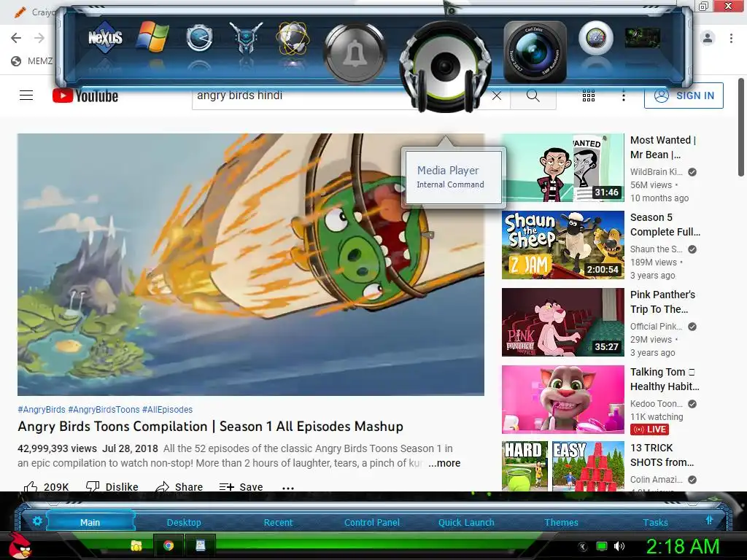Open the clock icon in the Nexus dock
Screen dimensions: 747x560
[x=198, y=38]
